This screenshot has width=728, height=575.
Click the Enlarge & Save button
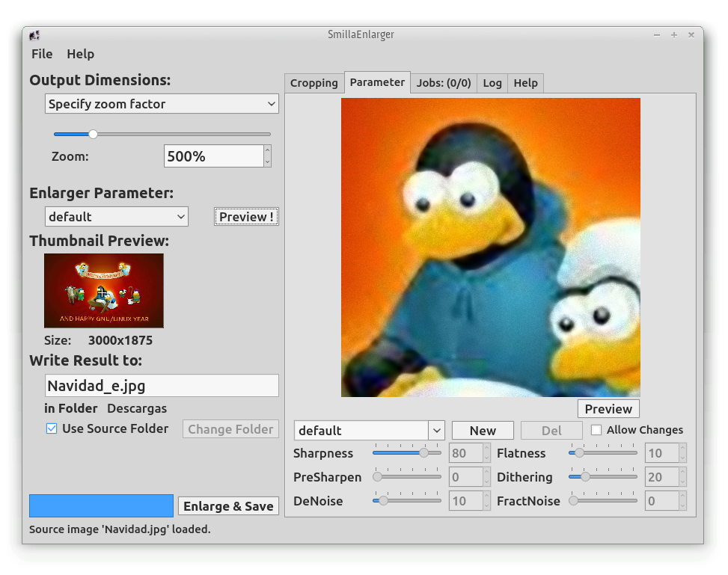click(228, 506)
